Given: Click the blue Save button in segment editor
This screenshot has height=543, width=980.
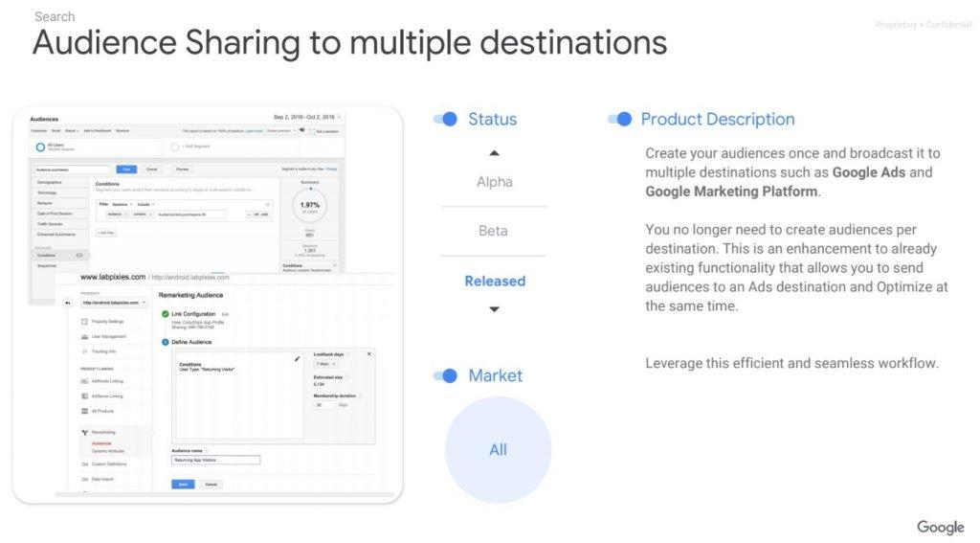Looking at the screenshot, I should click(x=127, y=170).
